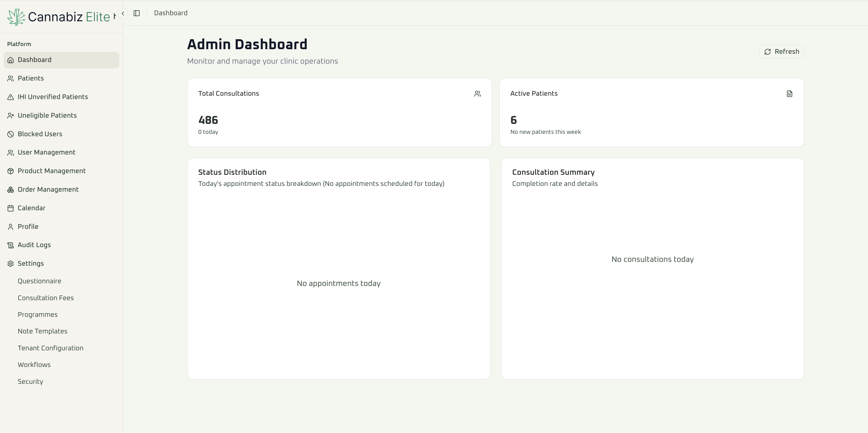Open Tenant Configuration under Settings
This screenshot has width=868, height=433.
51,348
